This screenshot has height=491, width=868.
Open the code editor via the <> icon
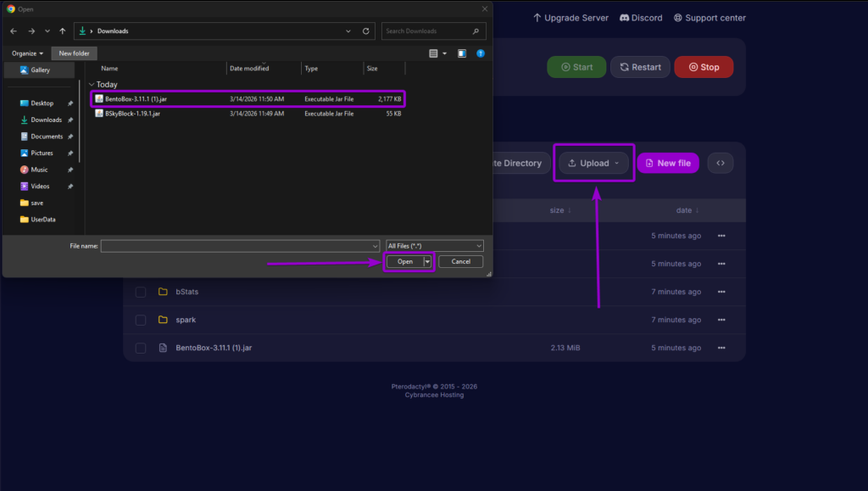pos(721,163)
